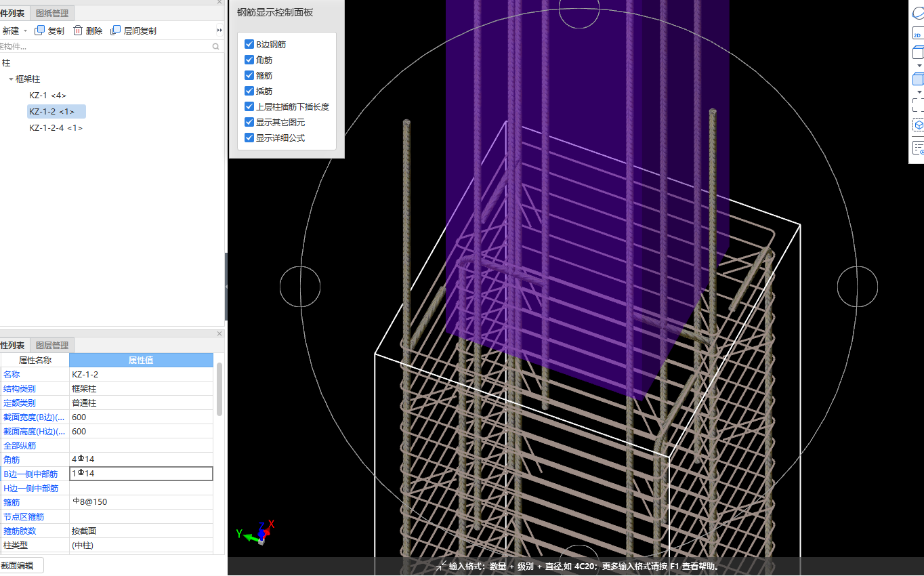The width and height of the screenshot is (924, 576).
Task: Click the 结构类别 value 框架柱 cell
Action: coord(142,388)
